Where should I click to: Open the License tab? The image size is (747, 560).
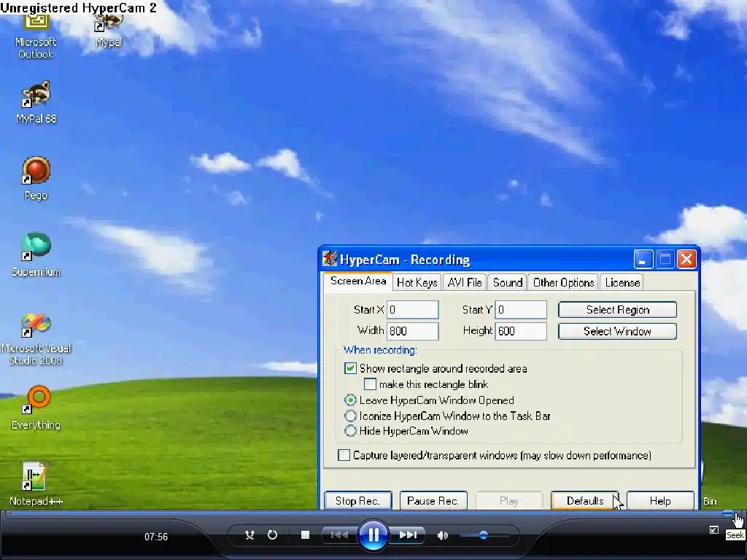coord(622,282)
